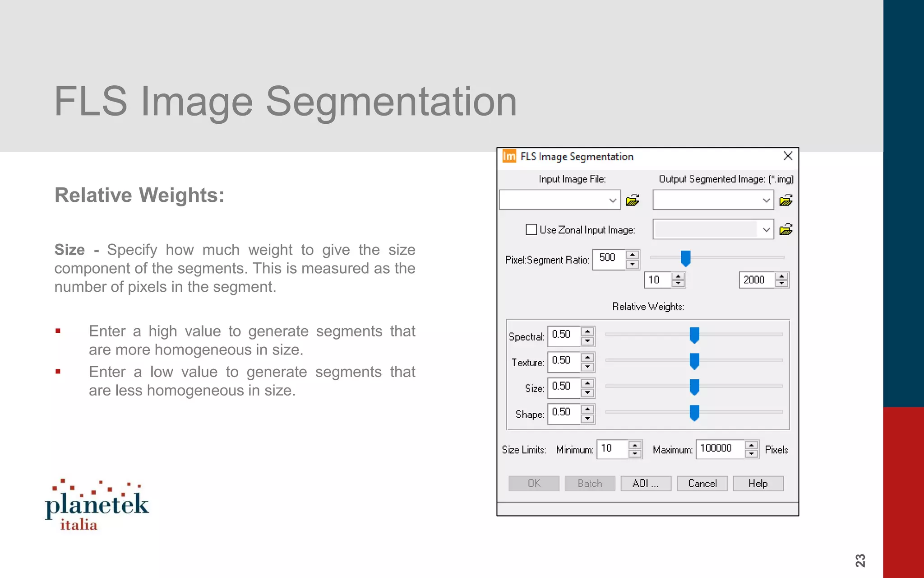The image size is (924, 578).
Task: Click the Shape weight value field
Action: click(564, 413)
